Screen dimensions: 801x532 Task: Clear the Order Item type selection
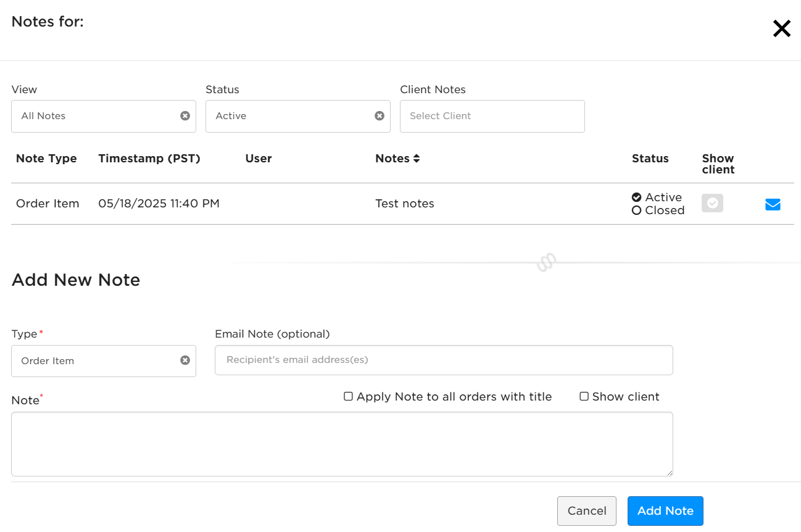(185, 360)
